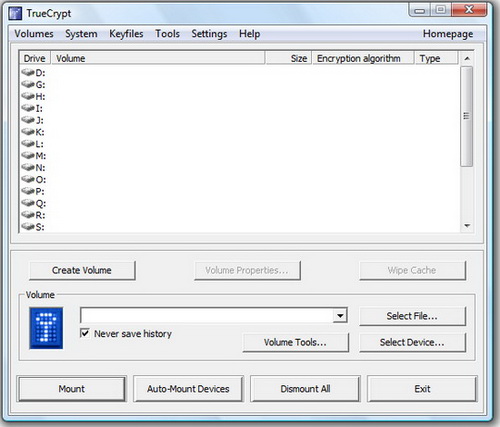This screenshot has height=427, width=500.
Task: Select the P: drive slot icon
Action: 28,191
